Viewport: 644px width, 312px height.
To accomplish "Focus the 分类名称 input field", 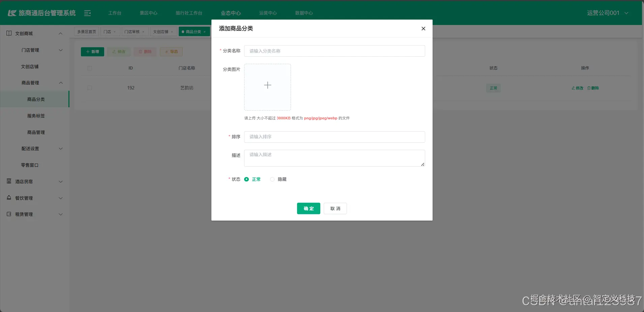I will click(x=334, y=51).
